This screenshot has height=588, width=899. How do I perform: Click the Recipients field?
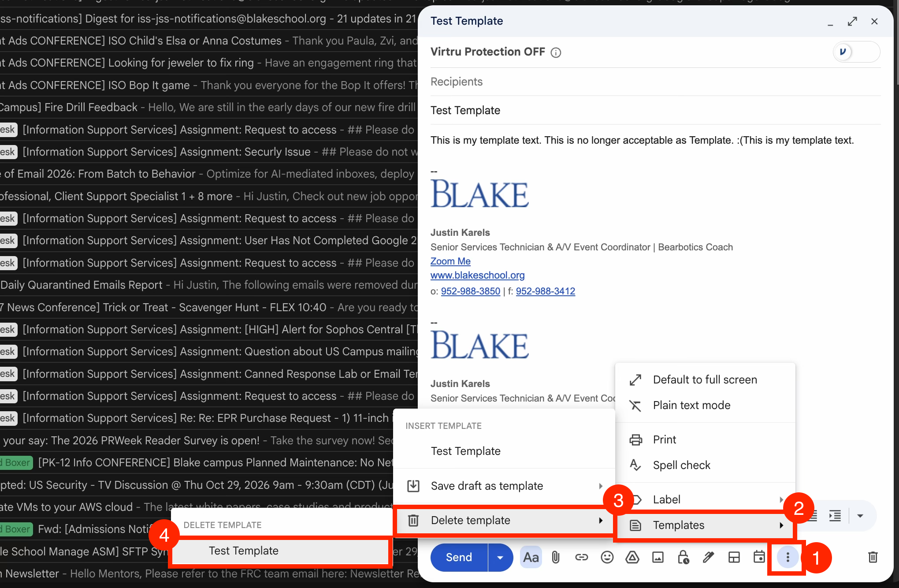(x=655, y=82)
